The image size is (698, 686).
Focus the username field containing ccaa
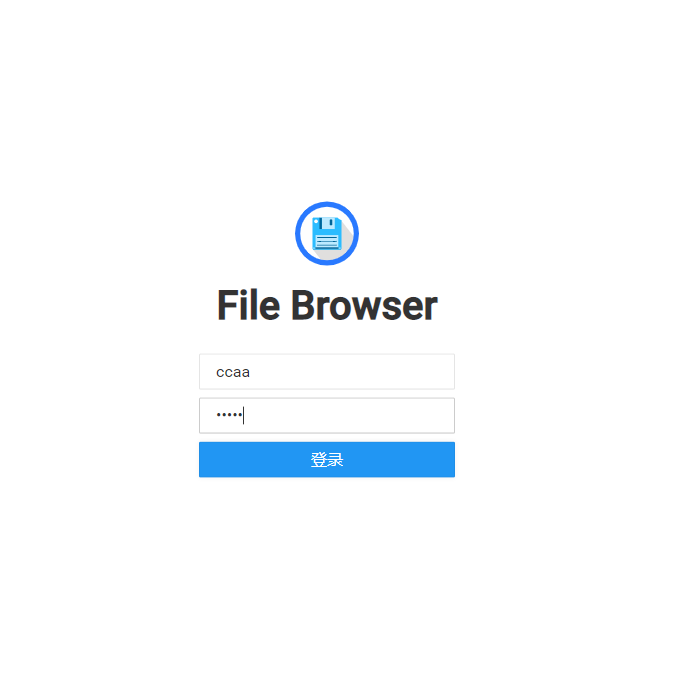tap(327, 372)
